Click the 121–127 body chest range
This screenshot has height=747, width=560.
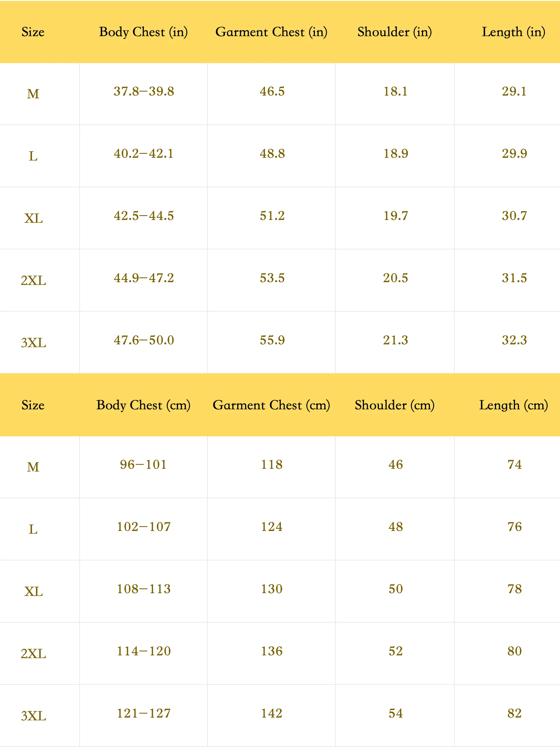(x=144, y=713)
